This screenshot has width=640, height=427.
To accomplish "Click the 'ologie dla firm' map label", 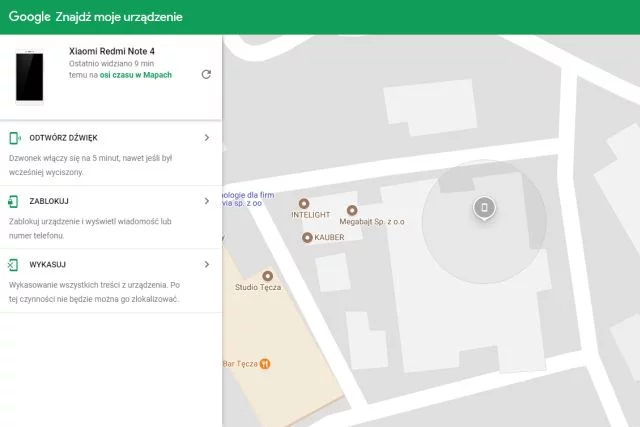I will click(249, 195).
